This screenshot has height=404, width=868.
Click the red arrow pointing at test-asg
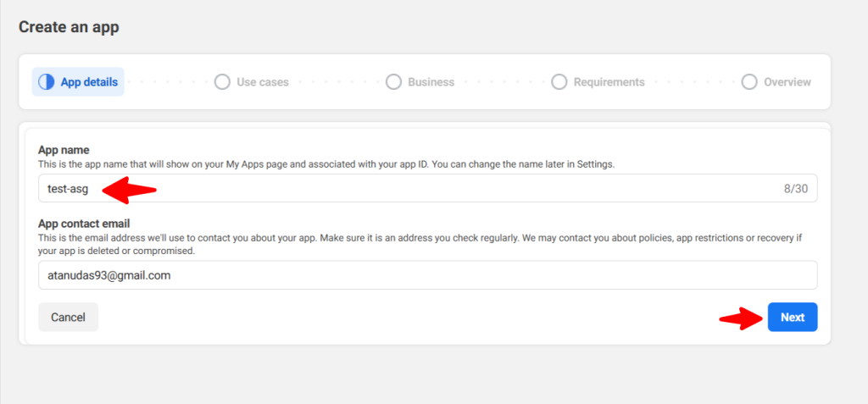(129, 190)
